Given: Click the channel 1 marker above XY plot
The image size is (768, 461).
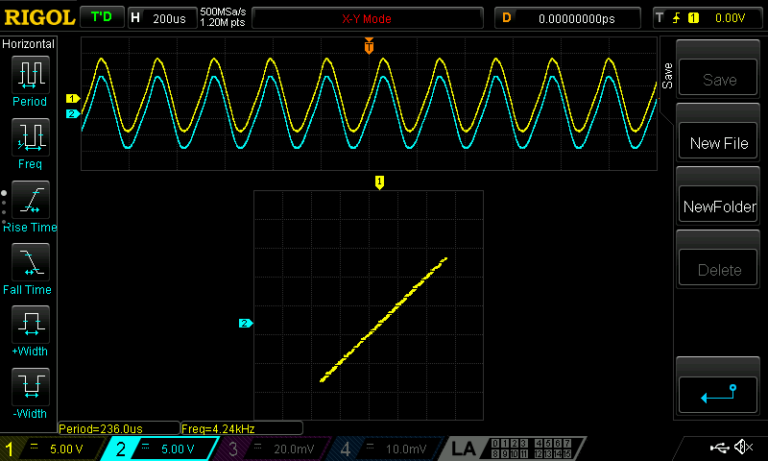Looking at the screenshot, I should (x=379, y=182).
